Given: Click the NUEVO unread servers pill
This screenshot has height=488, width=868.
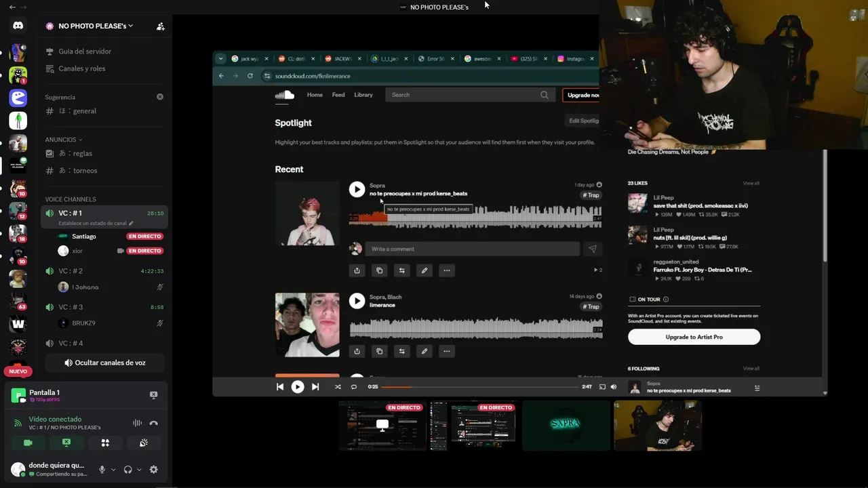Looking at the screenshot, I should click(18, 371).
